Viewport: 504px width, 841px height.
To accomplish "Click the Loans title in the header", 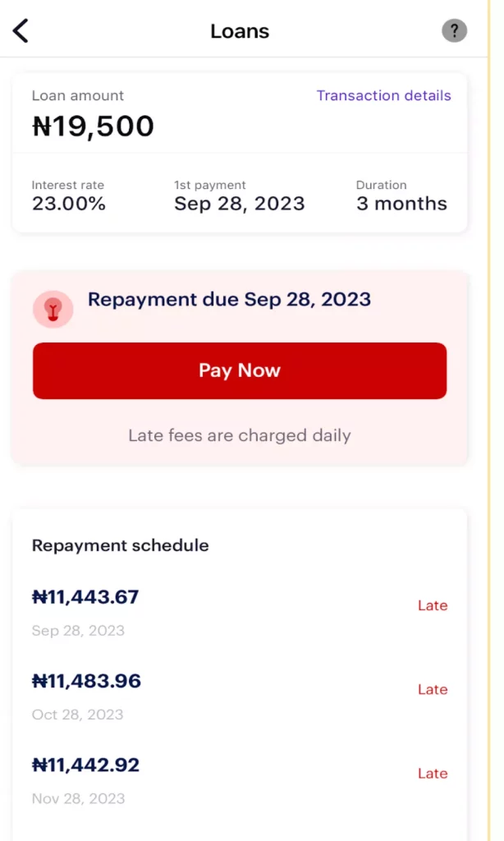I will point(239,30).
